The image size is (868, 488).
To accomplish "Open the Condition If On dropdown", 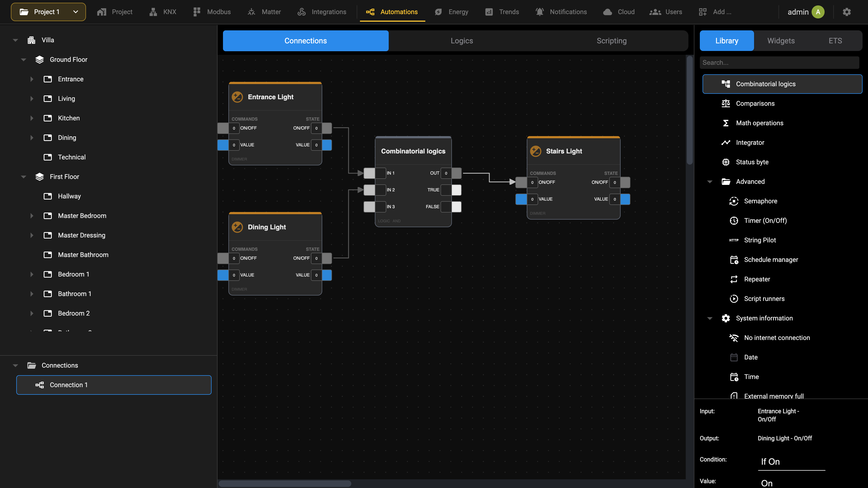I will coord(791,462).
